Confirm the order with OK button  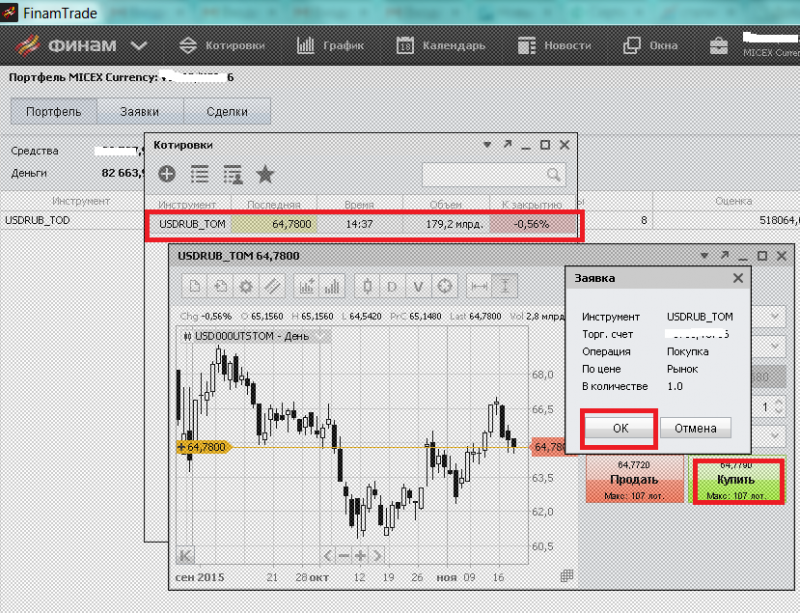[x=619, y=428]
